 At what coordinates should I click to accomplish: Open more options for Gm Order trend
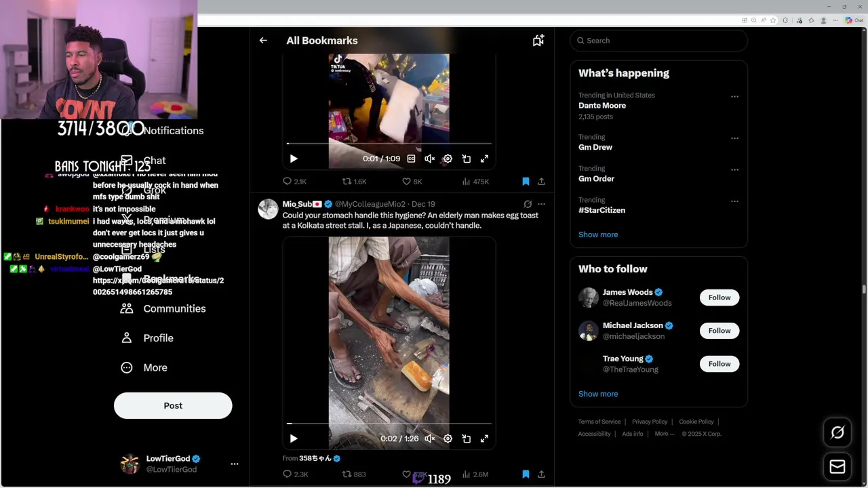point(734,169)
